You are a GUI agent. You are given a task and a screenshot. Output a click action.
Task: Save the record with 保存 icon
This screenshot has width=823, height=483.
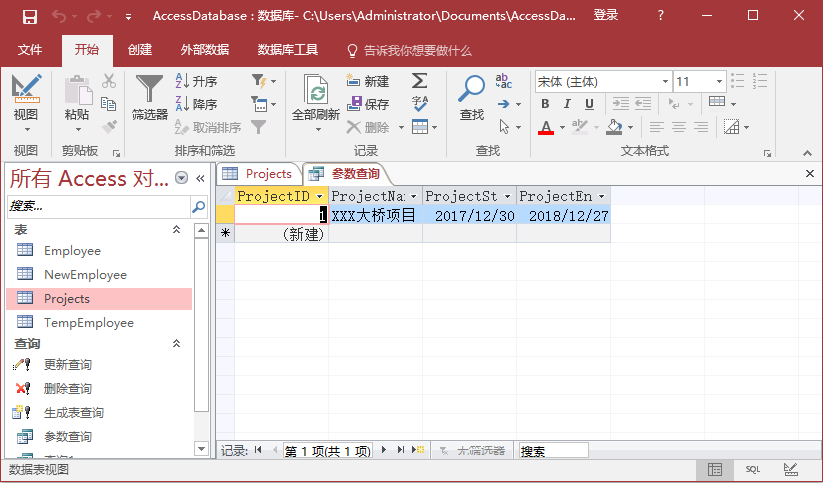(368, 104)
